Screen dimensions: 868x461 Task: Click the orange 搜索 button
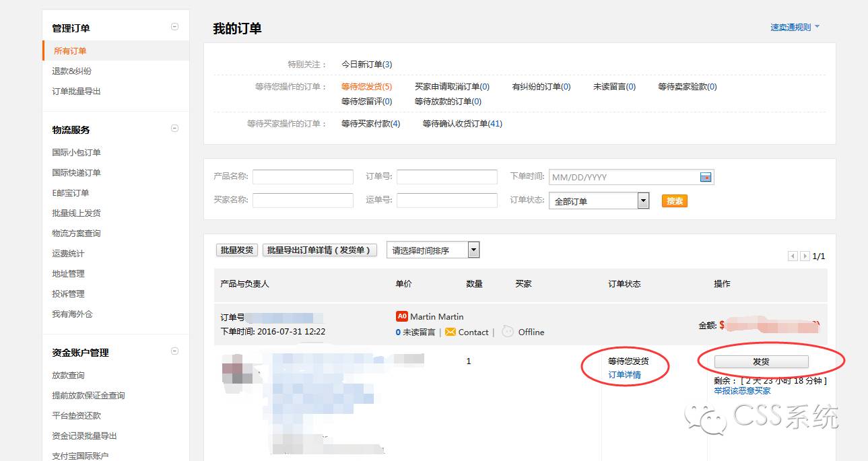pos(675,201)
